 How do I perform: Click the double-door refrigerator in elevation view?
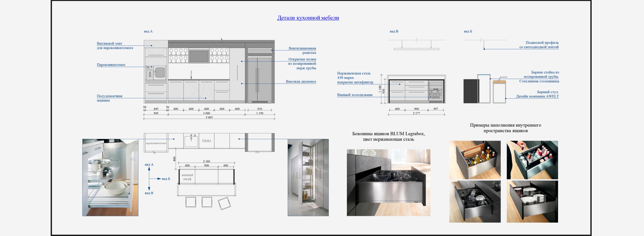(x=259, y=80)
